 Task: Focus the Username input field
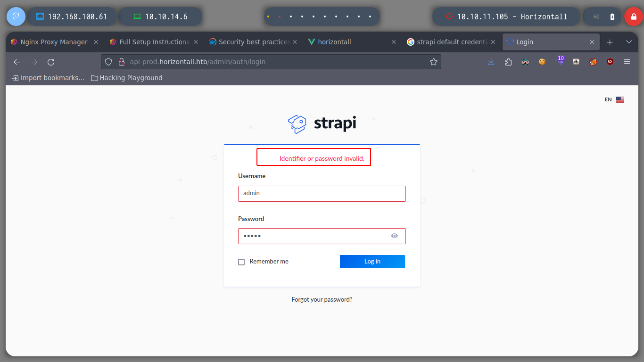tap(322, 194)
